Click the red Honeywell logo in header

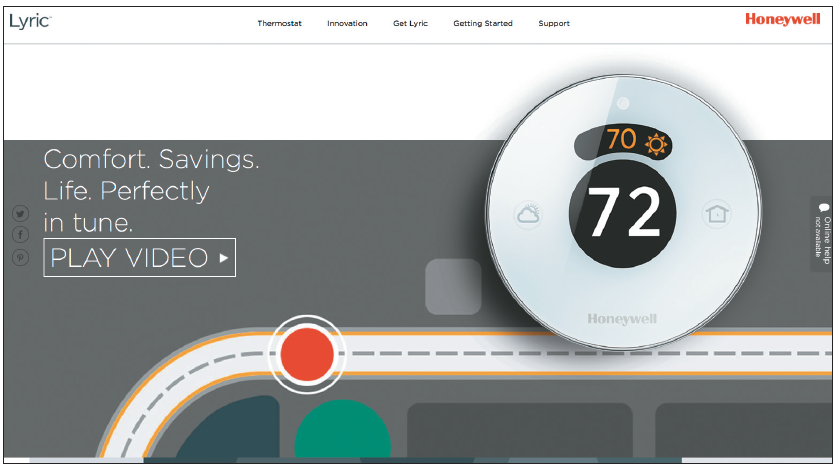click(x=782, y=19)
